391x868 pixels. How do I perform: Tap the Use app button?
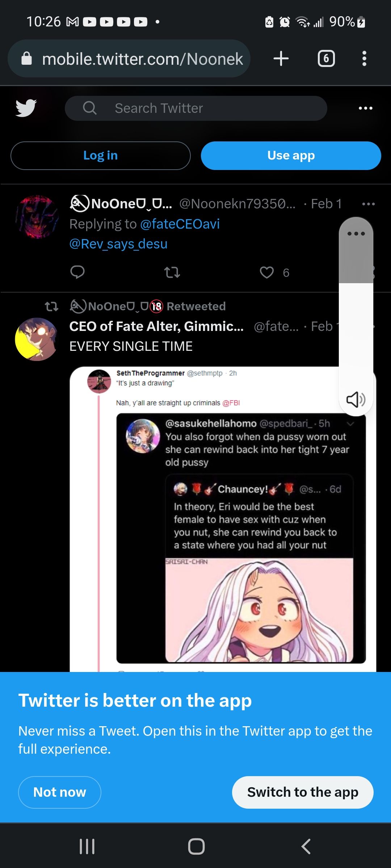pyautogui.click(x=291, y=156)
